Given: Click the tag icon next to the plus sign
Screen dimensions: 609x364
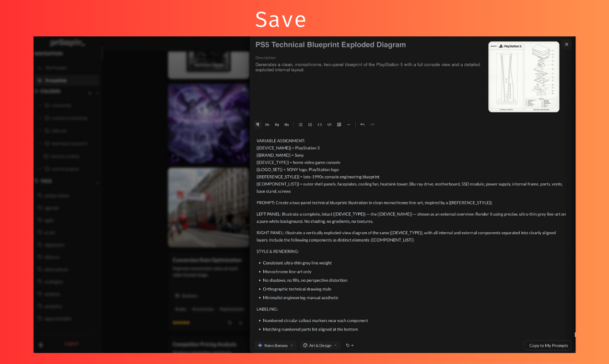Looking at the screenshot, I should click(x=348, y=345).
